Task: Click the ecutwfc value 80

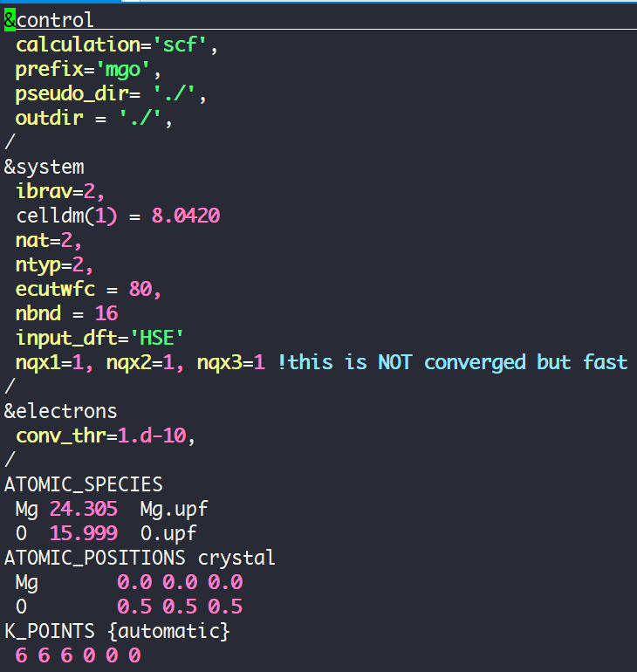Action: pyautogui.click(x=140, y=289)
